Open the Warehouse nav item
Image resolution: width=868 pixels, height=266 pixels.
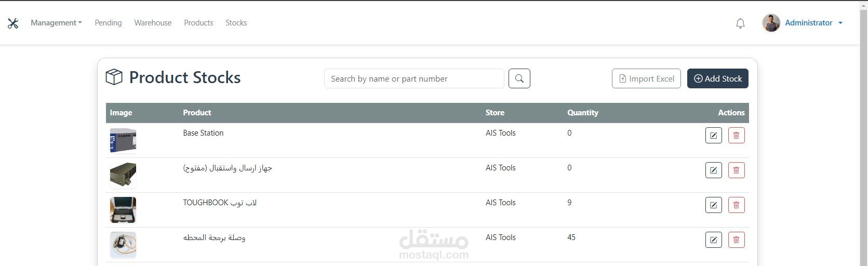point(153,23)
